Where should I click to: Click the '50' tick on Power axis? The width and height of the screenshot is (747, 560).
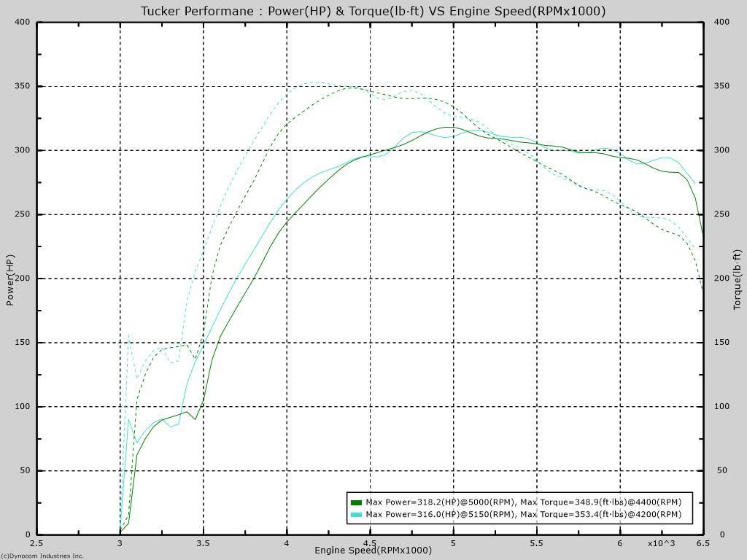[x=24, y=470]
